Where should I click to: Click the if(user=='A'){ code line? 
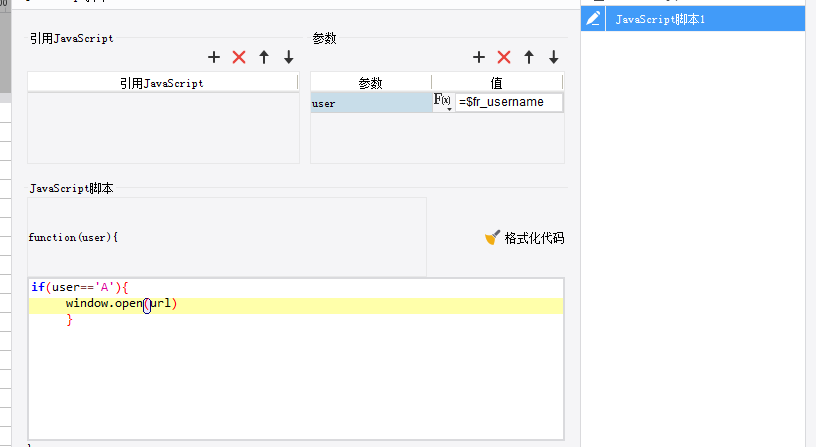[x=80, y=287]
